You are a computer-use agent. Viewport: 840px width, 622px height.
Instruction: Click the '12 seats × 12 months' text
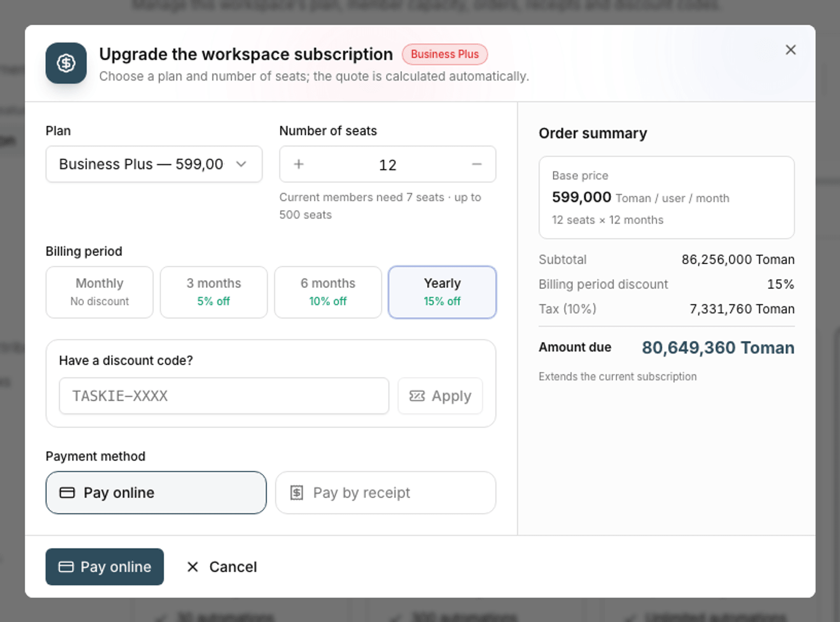tap(607, 220)
